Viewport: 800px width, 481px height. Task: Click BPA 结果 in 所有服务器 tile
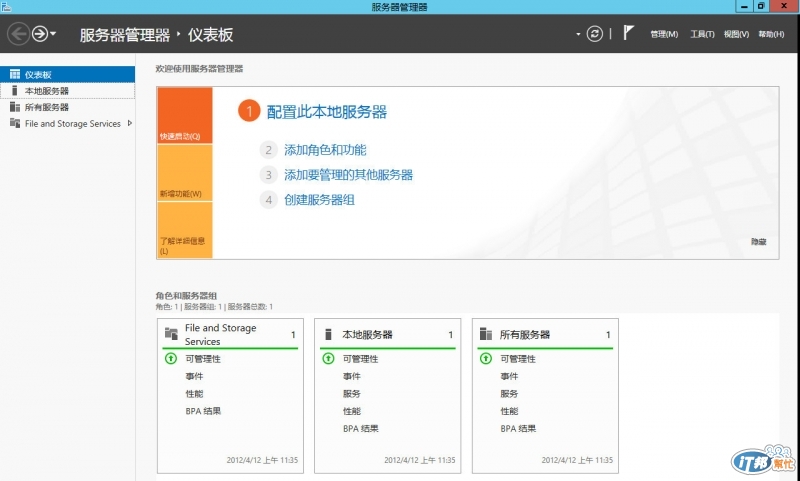tap(518, 428)
